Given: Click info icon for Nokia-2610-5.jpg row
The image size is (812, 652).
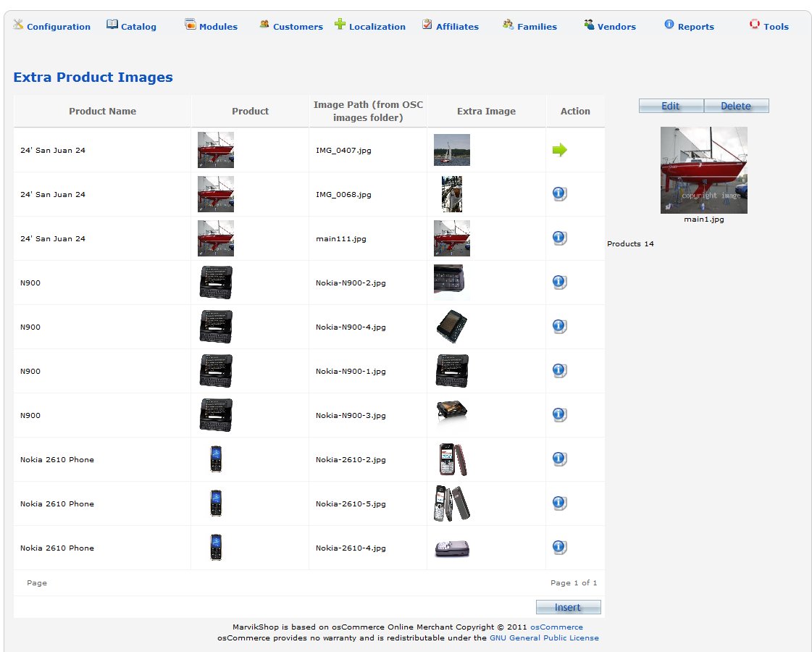Looking at the screenshot, I should 560,503.
